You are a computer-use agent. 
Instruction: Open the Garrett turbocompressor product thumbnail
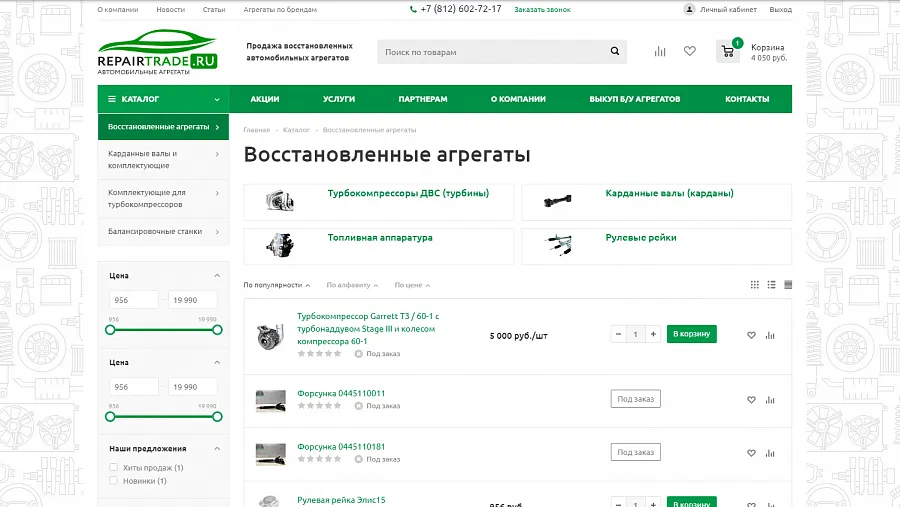coord(270,336)
